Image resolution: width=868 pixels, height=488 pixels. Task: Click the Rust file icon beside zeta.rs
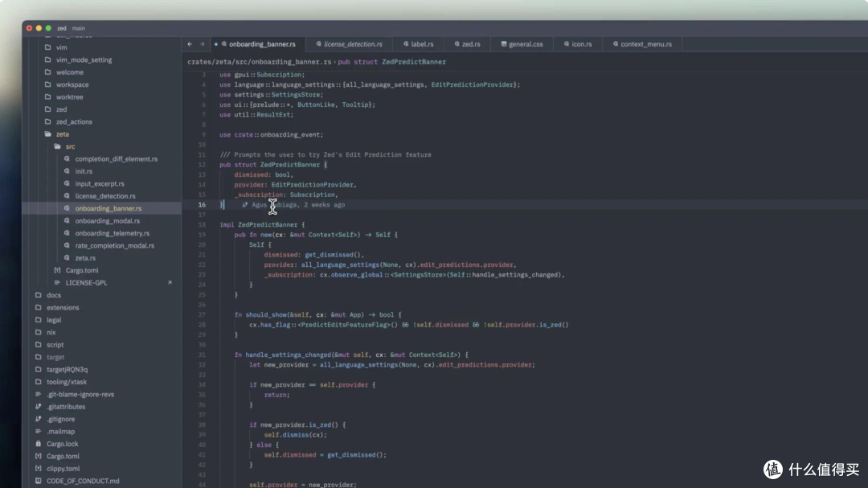[x=67, y=258]
